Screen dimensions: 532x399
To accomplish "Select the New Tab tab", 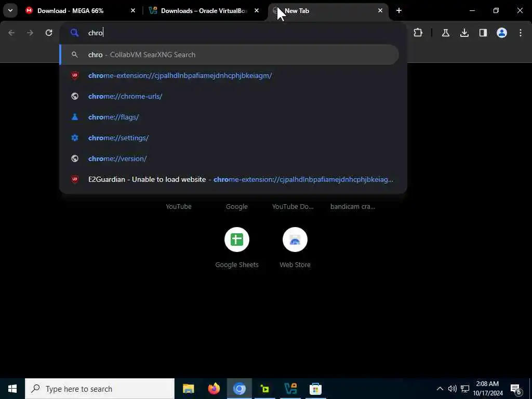I will coord(328,11).
